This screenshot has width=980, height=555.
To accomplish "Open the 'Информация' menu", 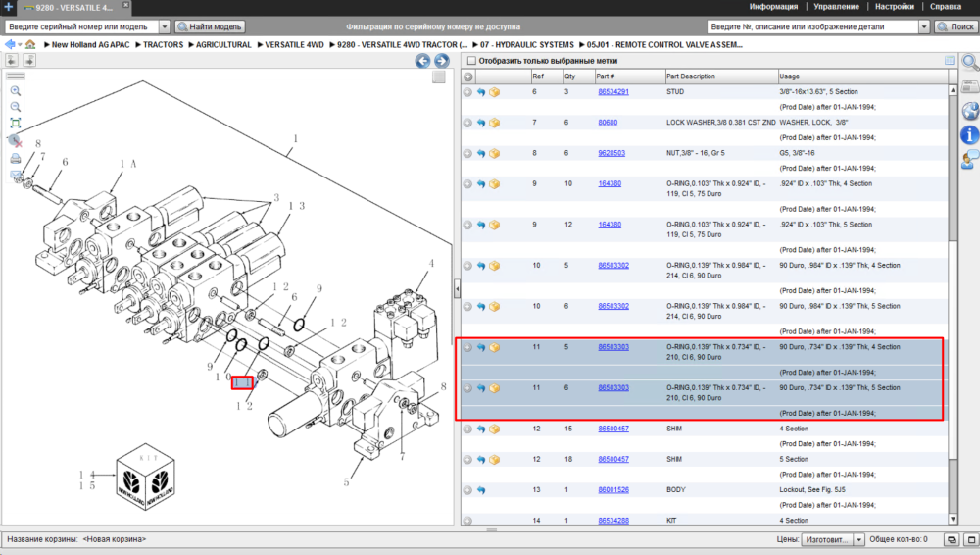I will 773,6.
